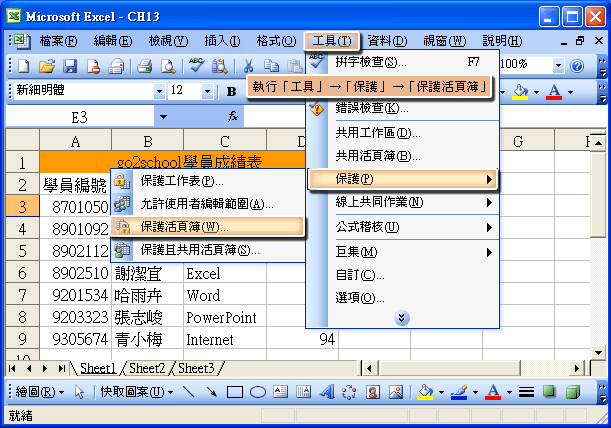This screenshot has width=611, height=428.
Task: Click the Copy icon
Action: 271,66
